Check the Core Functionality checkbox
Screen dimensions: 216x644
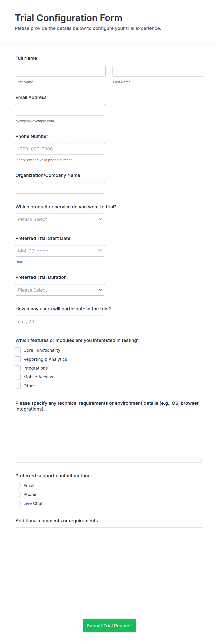point(18,350)
